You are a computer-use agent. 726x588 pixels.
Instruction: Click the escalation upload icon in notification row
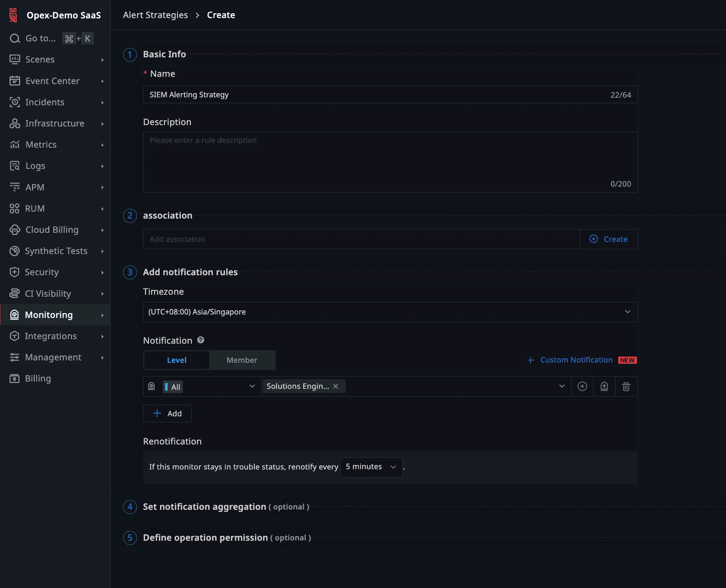pyautogui.click(x=604, y=386)
